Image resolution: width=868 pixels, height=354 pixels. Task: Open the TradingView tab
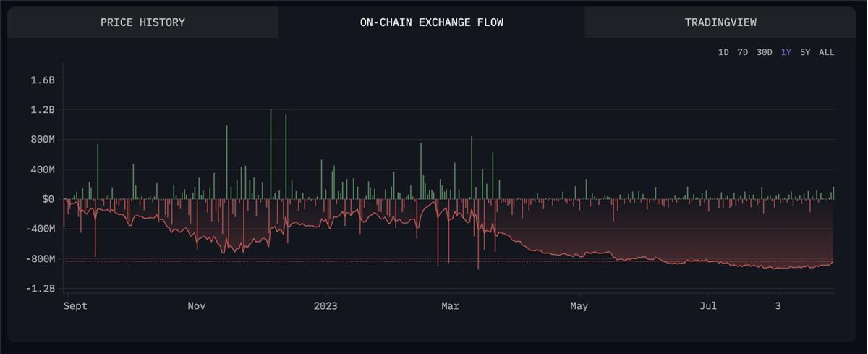(x=720, y=22)
